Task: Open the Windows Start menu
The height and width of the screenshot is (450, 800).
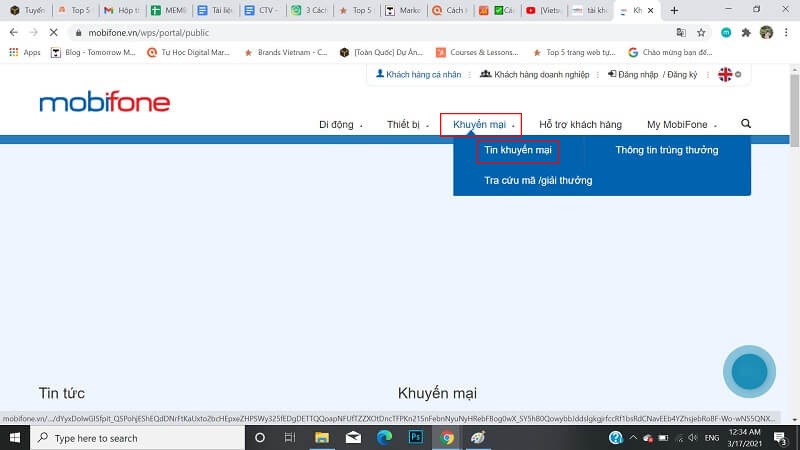Action: click(15, 438)
